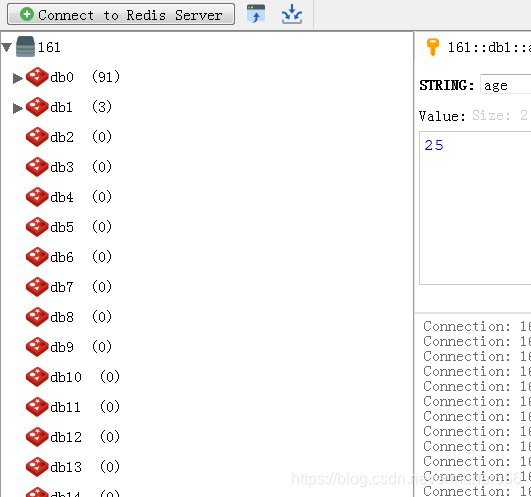This screenshot has width=531, height=497.
Task: Select the 161 connection label
Action: point(49,47)
